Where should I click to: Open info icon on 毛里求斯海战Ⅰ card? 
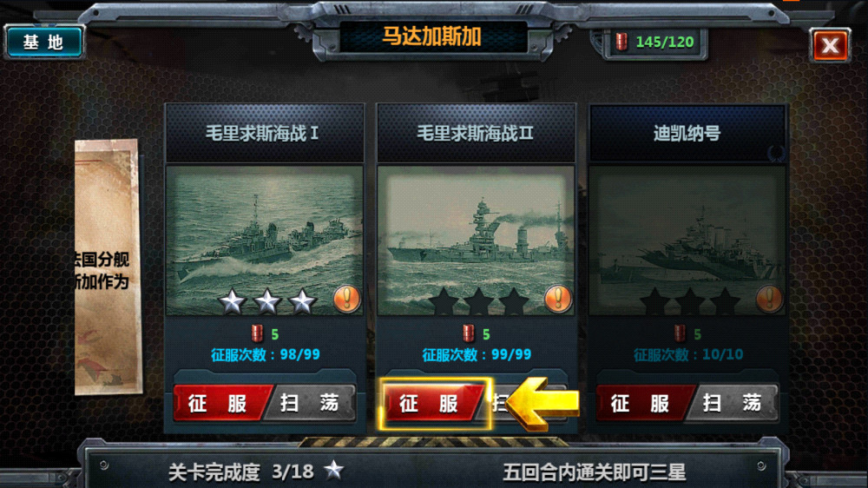[347, 299]
